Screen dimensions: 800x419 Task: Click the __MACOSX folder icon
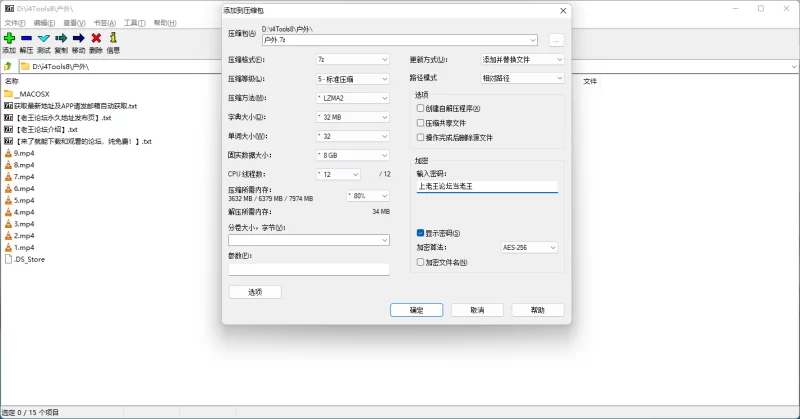(8, 94)
